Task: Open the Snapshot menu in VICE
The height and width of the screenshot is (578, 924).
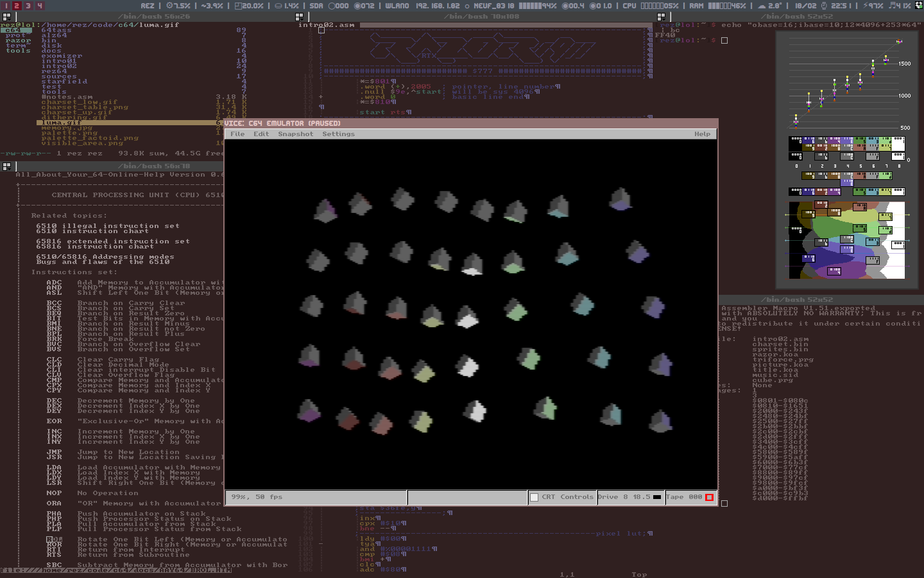Action: 296,134
